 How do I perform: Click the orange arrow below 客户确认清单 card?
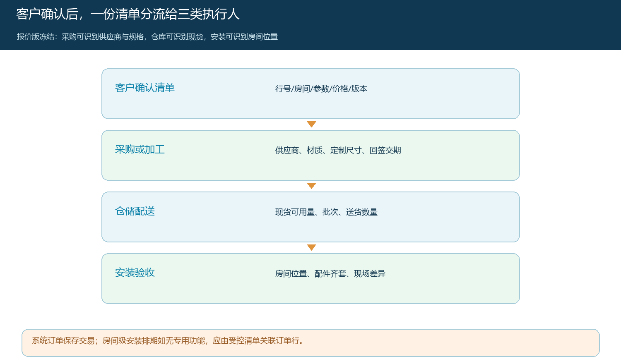[311, 124]
